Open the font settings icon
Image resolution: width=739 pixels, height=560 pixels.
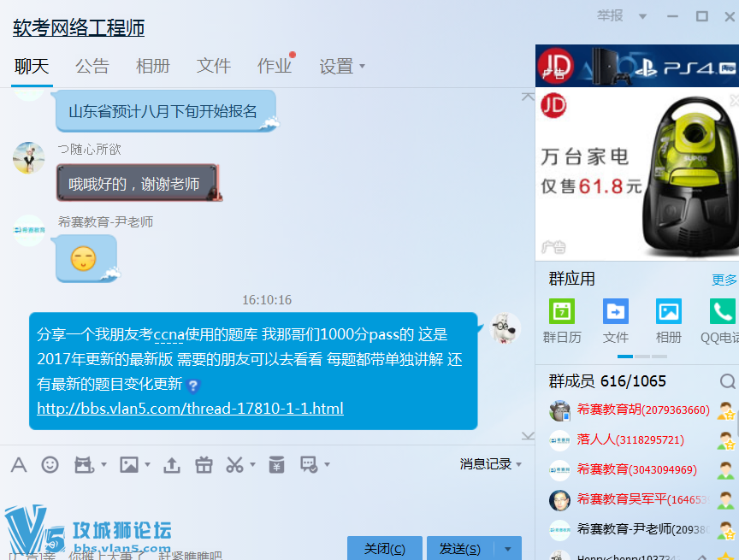(x=19, y=465)
